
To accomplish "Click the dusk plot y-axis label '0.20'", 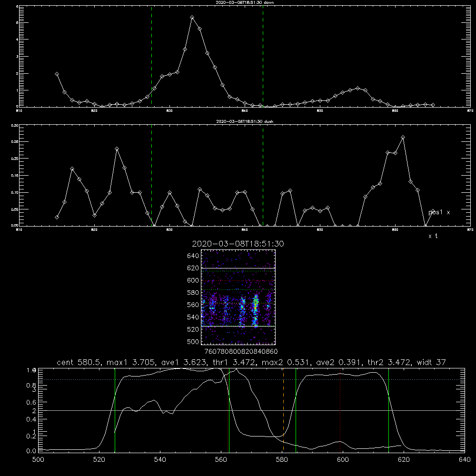I will click(x=15, y=159).
